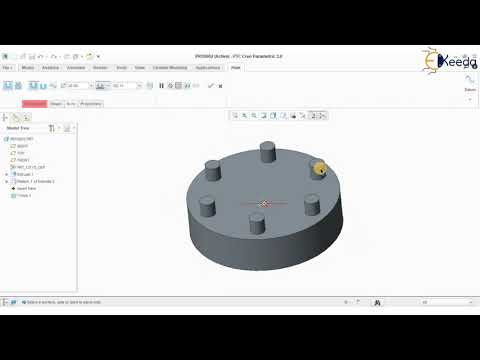Click Save icon in quick access toolbar
Image resolution: width=480 pixels, height=360 pixels.
(x=32, y=57)
